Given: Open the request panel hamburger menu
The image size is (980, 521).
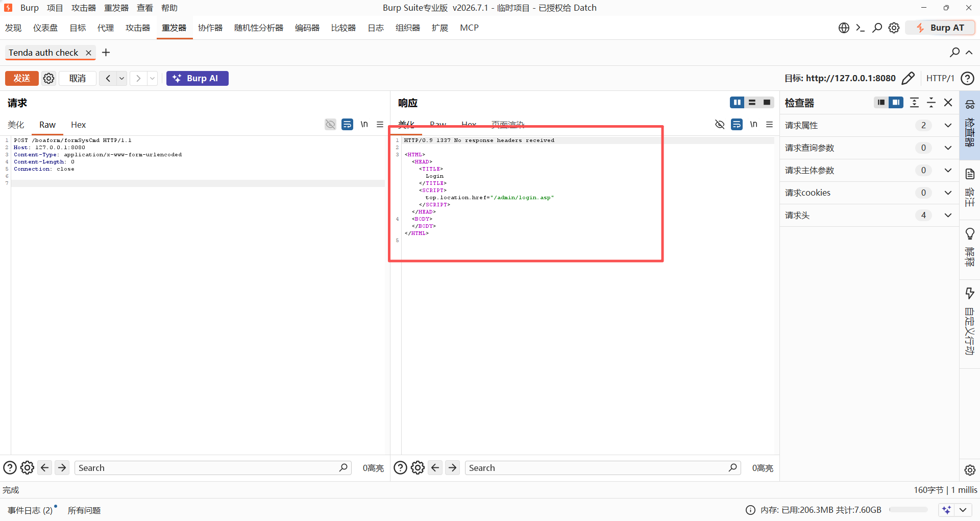Looking at the screenshot, I should (380, 124).
